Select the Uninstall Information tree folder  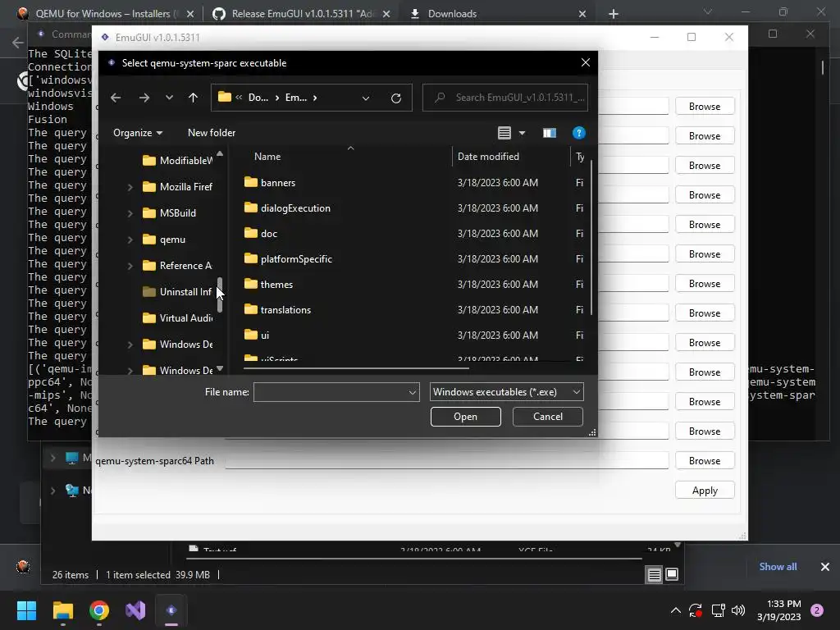(177, 292)
